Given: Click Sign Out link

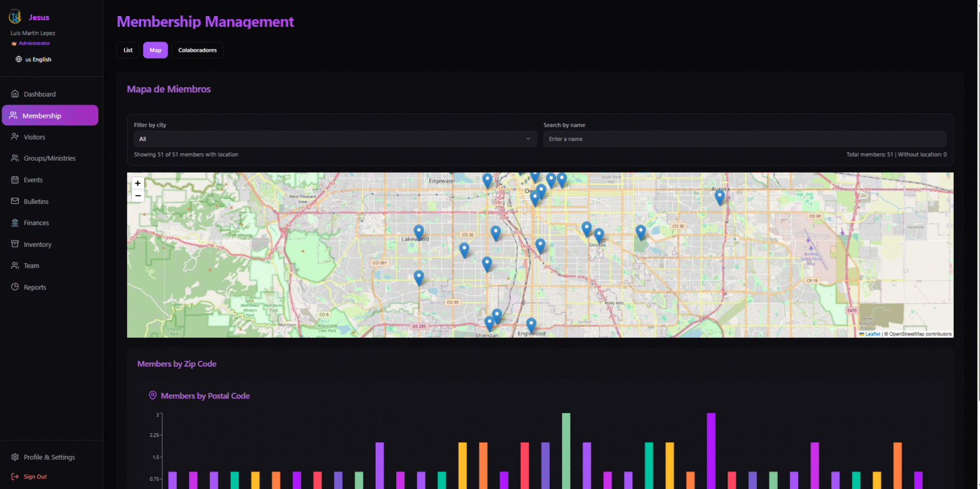Looking at the screenshot, I should click(x=35, y=477).
